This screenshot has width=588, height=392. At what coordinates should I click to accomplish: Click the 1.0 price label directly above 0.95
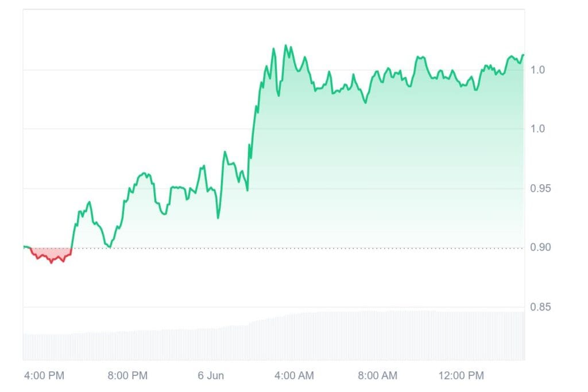537,129
